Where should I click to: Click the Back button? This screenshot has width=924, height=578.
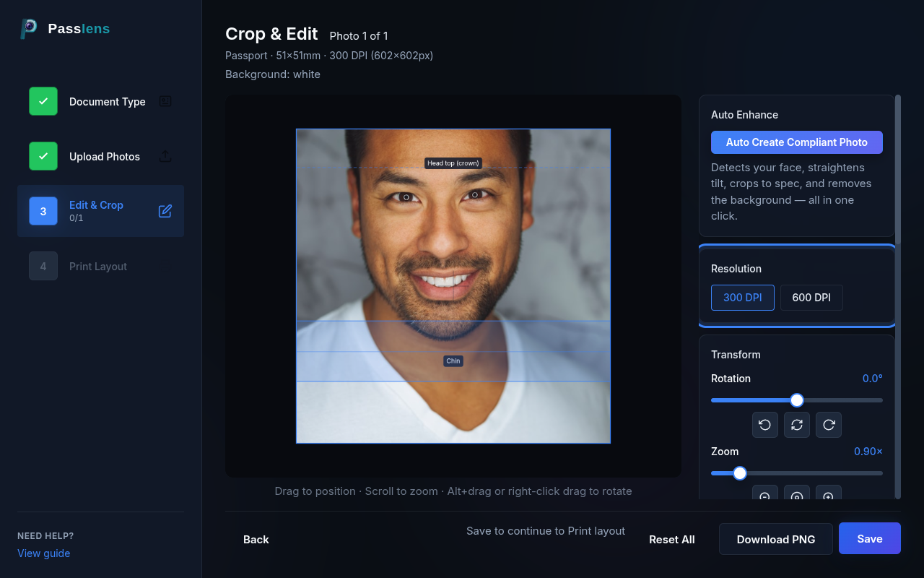256,540
